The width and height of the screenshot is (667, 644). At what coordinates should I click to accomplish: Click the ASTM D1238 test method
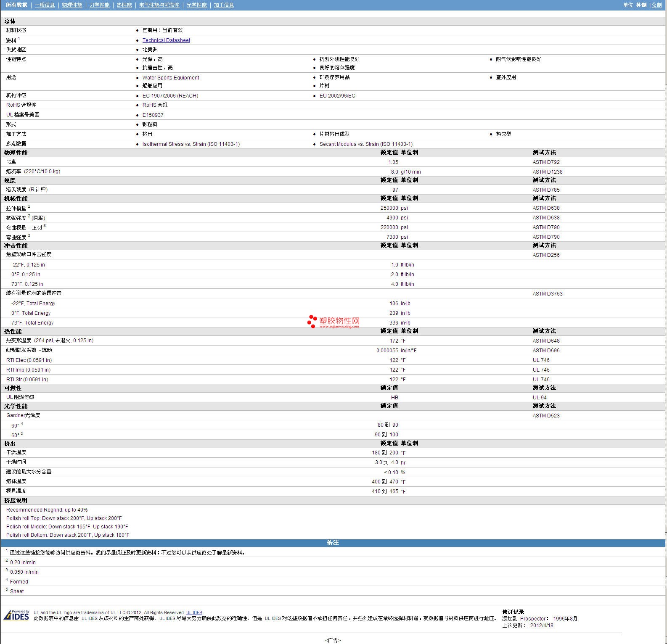coord(548,172)
